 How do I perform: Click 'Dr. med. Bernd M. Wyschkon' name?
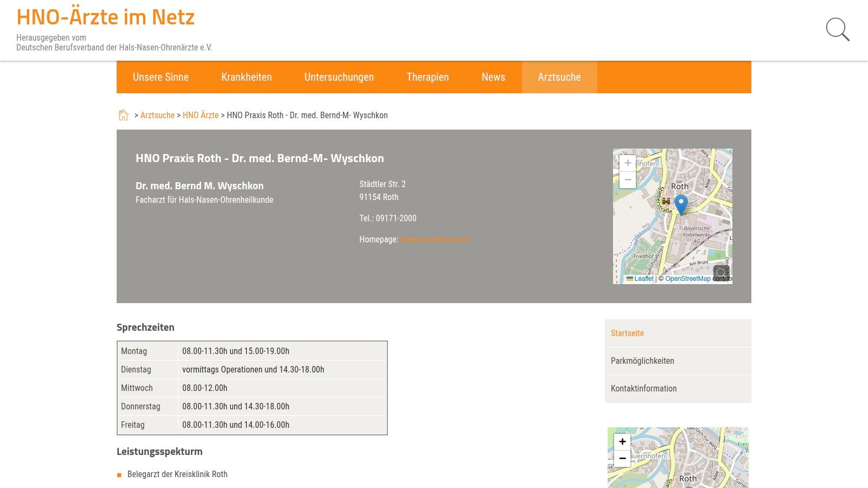pos(200,185)
